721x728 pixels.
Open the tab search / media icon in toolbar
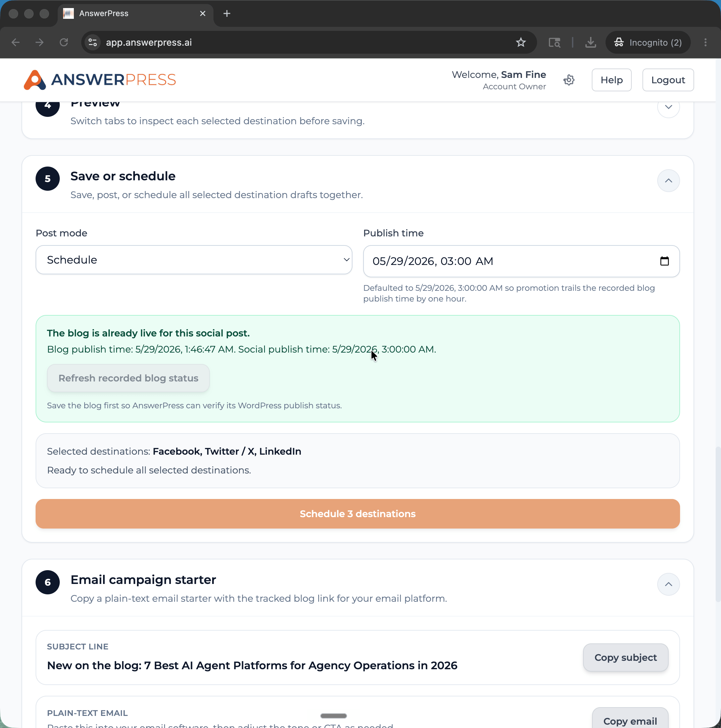tap(554, 43)
